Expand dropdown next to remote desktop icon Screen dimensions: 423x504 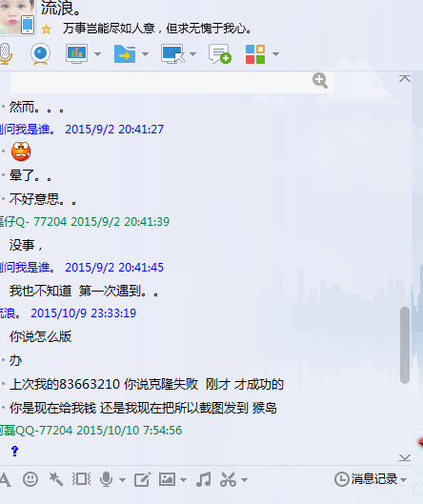[192, 54]
